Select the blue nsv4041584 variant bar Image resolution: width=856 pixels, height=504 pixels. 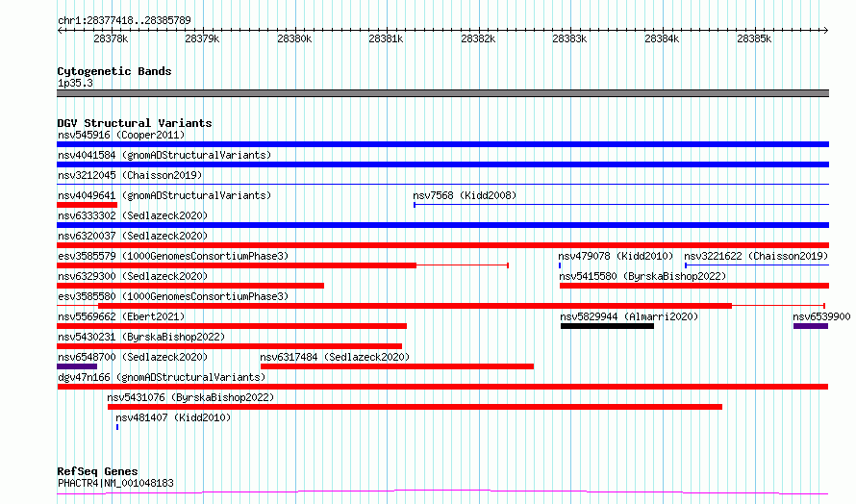[x=442, y=164]
